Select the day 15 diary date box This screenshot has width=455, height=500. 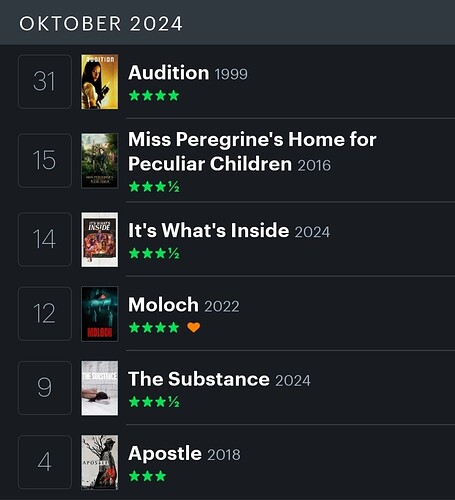[45, 160]
